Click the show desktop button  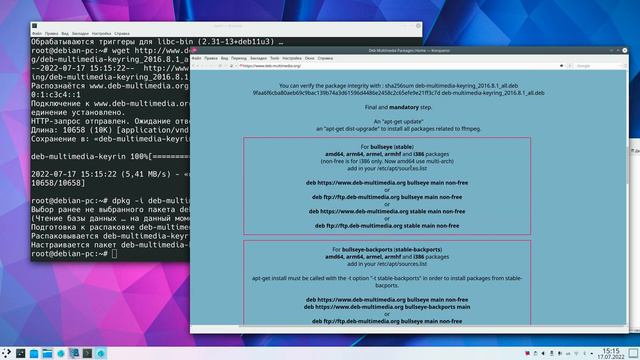point(633,353)
